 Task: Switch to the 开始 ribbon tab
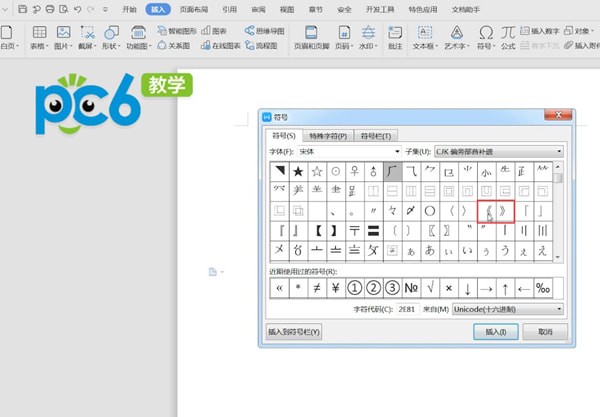tap(129, 9)
